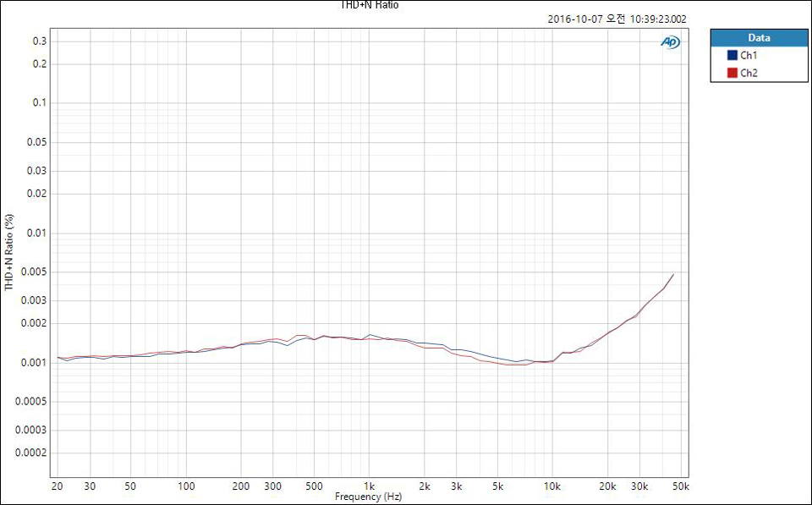Click the Data legend header

tap(759, 38)
